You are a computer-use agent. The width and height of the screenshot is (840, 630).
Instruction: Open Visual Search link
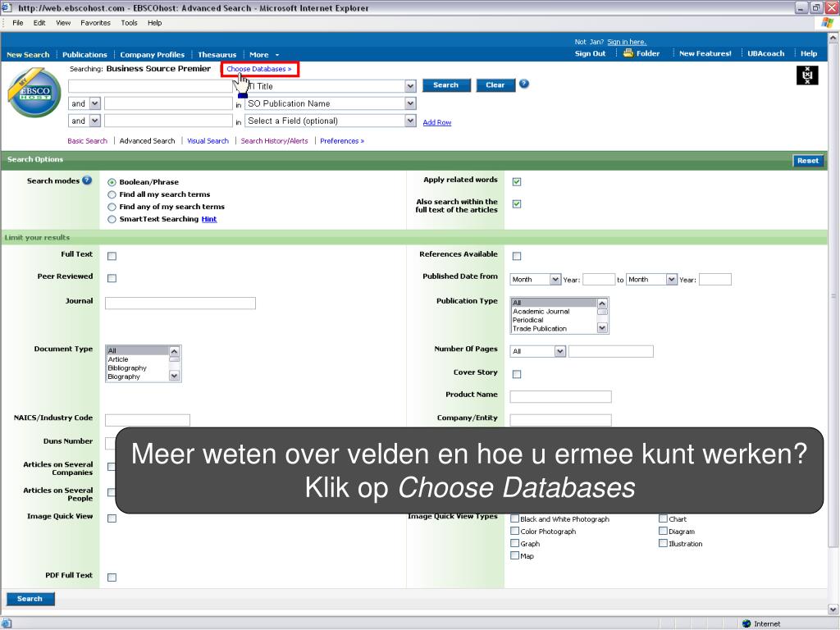208,141
